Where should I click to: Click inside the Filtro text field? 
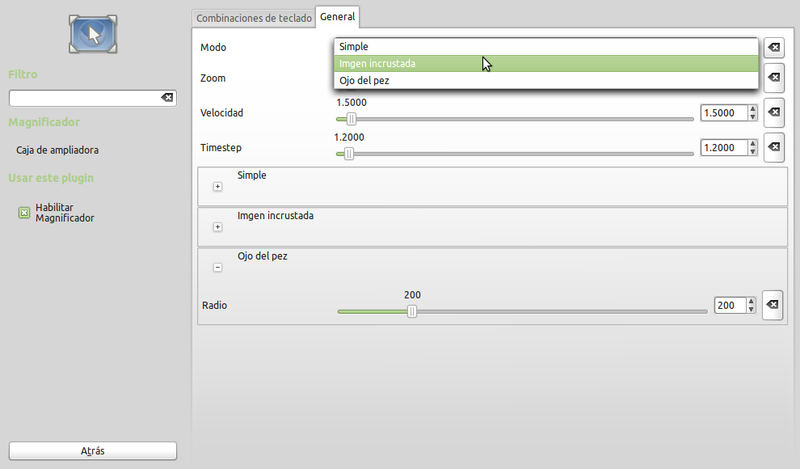point(84,98)
